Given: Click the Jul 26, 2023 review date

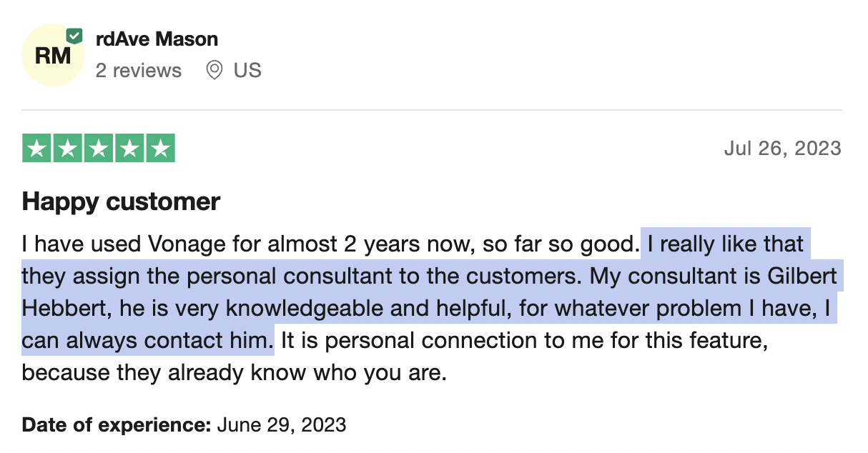Looking at the screenshot, I should [782, 149].
